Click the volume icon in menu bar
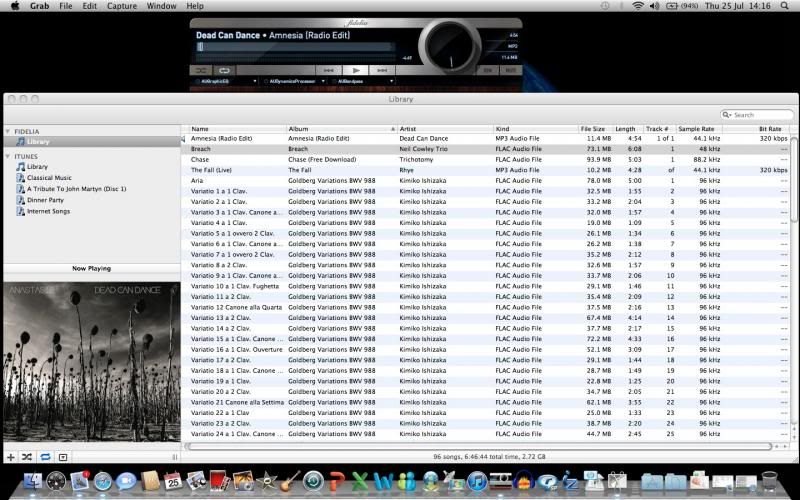Image resolution: width=800 pixels, height=500 pixels. pos(655,6)
